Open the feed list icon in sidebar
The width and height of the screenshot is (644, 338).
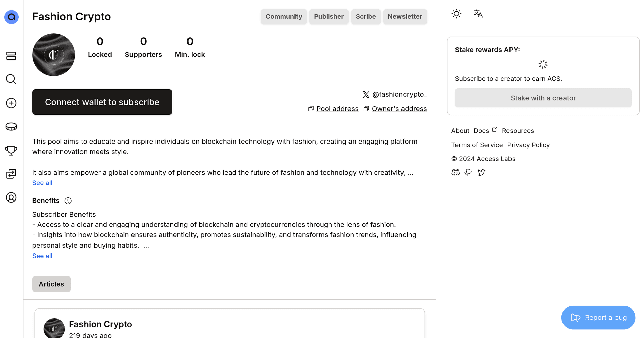click(11, 56)
